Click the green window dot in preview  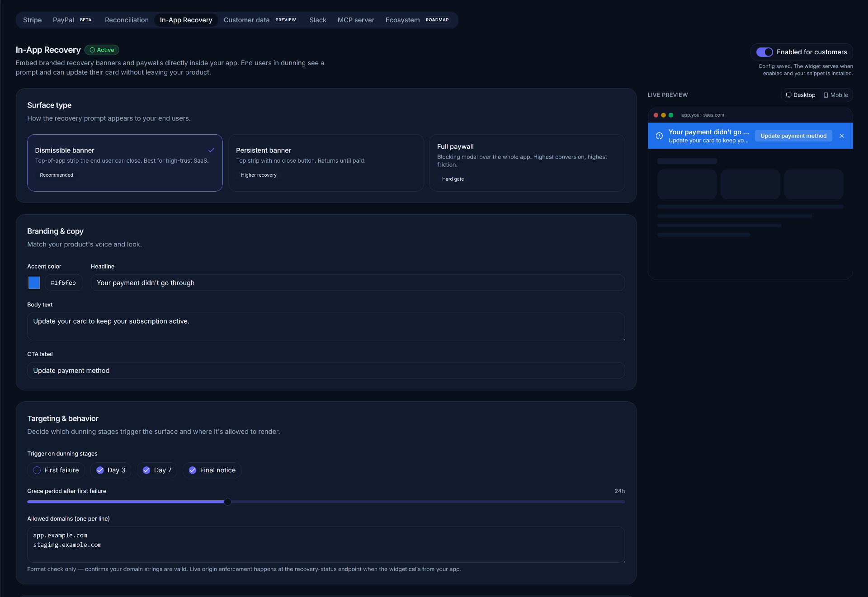[x=671, y=115]
